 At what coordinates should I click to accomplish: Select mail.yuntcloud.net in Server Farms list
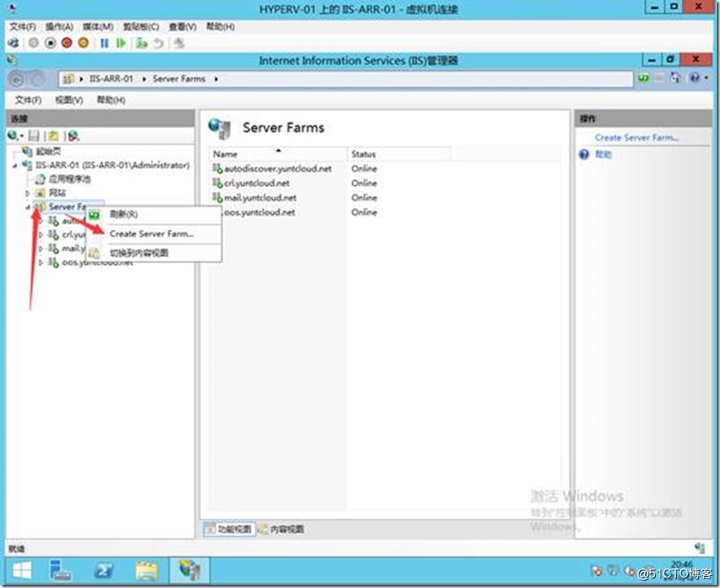[x=260, y=197]
